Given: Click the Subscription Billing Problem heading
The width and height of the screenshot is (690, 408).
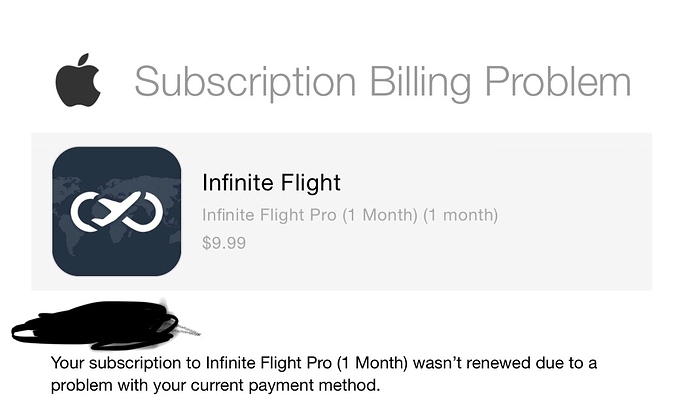Looking at the screenshot, I should click(382, 81).
